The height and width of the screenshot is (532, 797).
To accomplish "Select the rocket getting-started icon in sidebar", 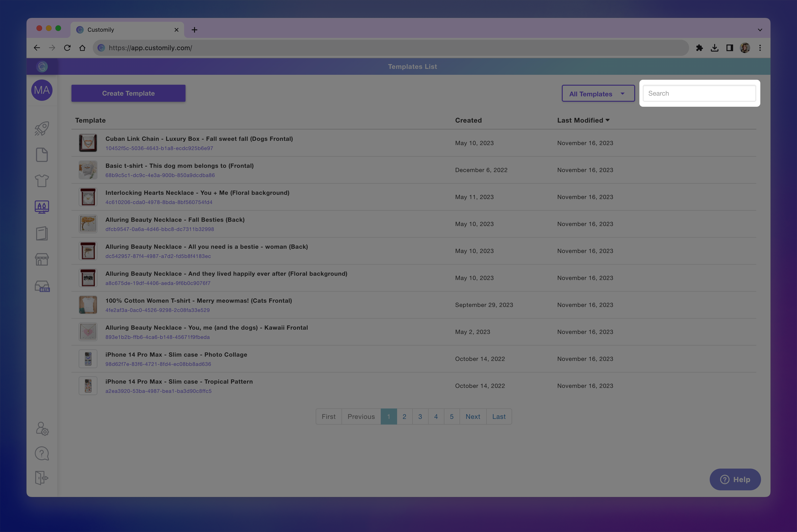I will pos(41,129).
